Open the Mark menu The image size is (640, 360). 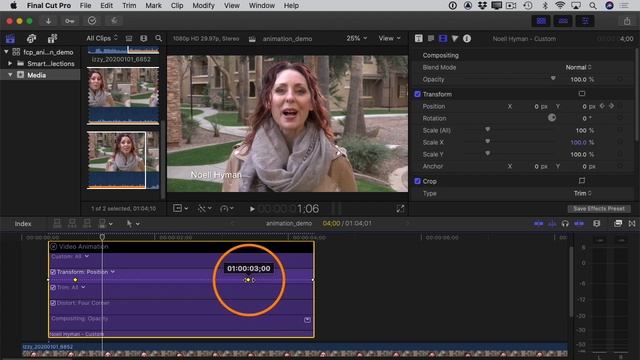pos(153,6)
